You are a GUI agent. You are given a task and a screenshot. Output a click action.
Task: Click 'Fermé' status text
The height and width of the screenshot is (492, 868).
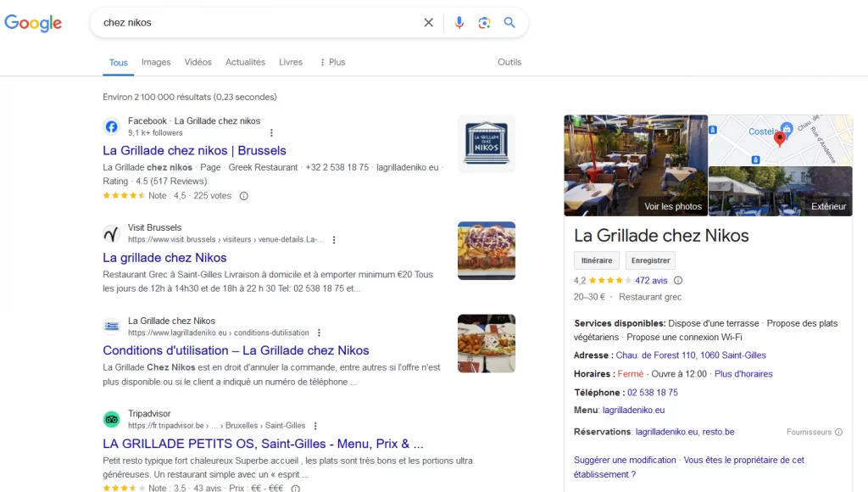coord(631,374)
